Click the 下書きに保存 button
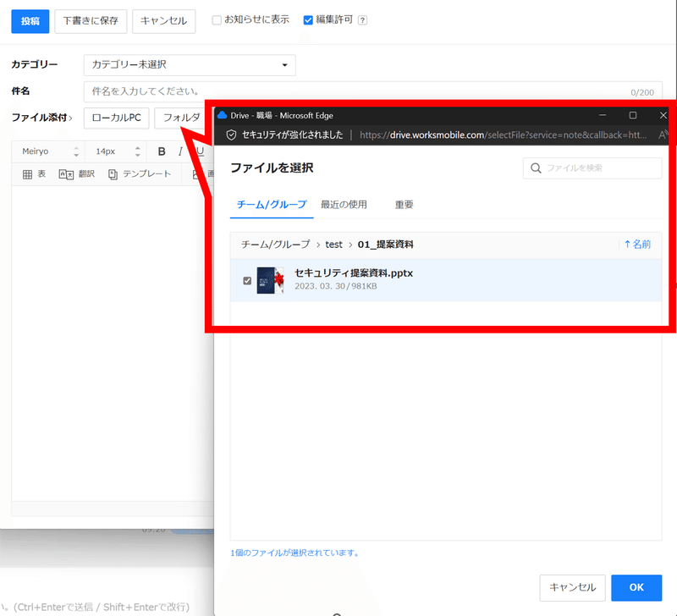Image resolution: width=677 pixels, height=616 pixels. (x=91, y=21)
